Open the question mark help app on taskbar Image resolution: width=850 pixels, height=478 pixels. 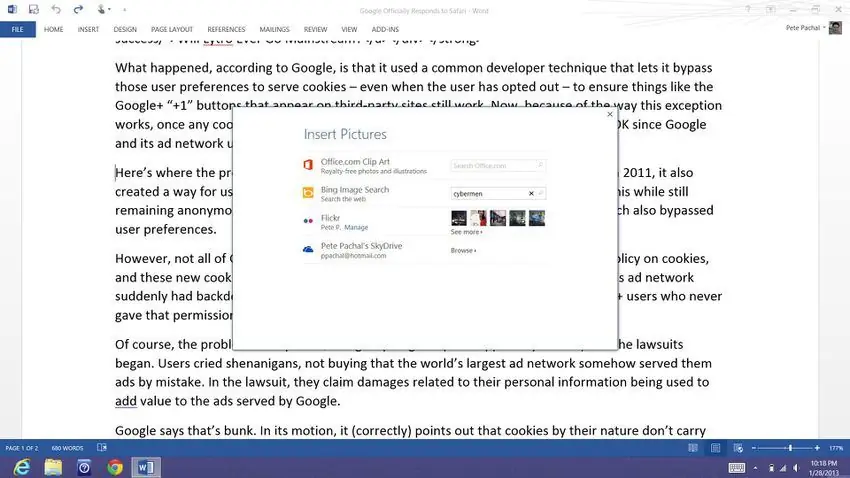[84, 467]
